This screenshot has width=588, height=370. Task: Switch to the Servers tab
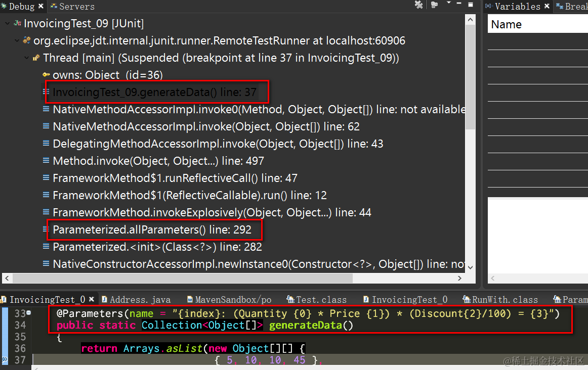pyautogui.click(x=72, y=7)
